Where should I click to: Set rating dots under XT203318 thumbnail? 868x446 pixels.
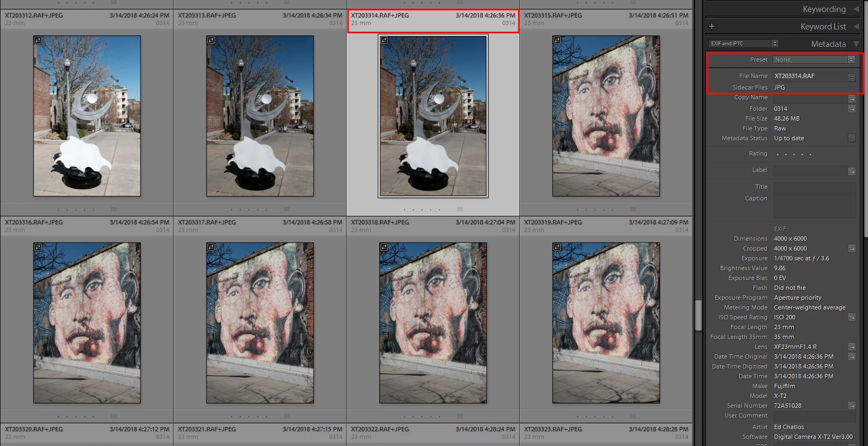click(x=421, y=417)
